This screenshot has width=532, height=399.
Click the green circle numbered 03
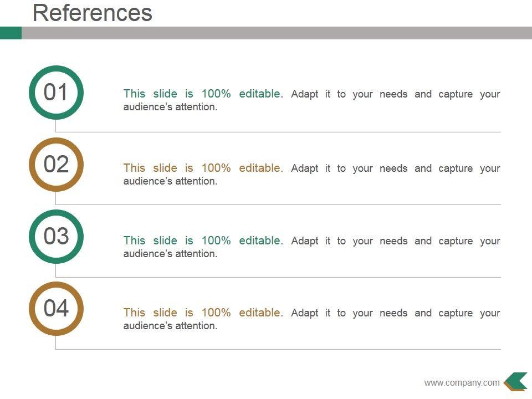55,237
